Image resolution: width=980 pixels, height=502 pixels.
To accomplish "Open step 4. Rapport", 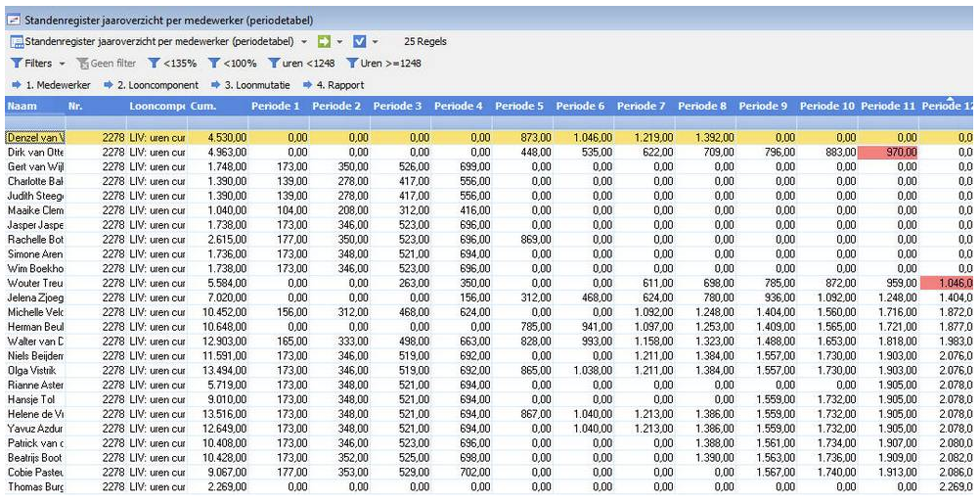I will 334,85.
